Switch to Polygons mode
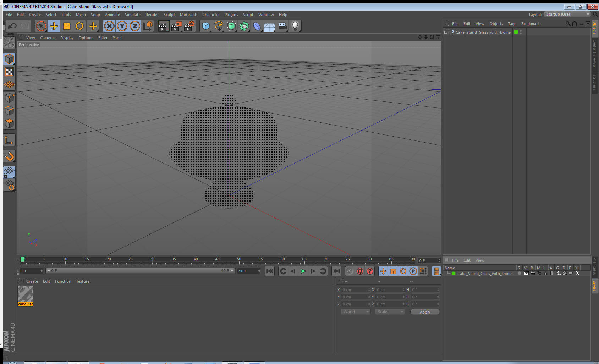 point(10,123)
